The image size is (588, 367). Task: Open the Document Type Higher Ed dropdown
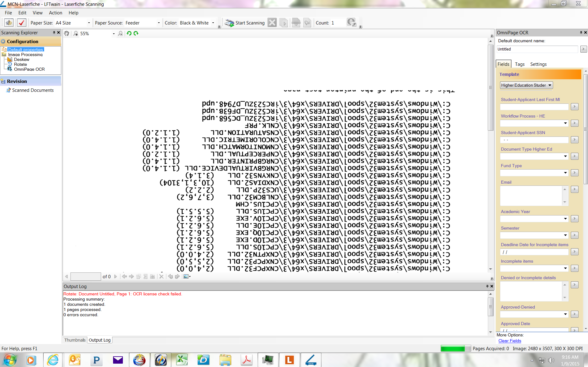[565, 156]
